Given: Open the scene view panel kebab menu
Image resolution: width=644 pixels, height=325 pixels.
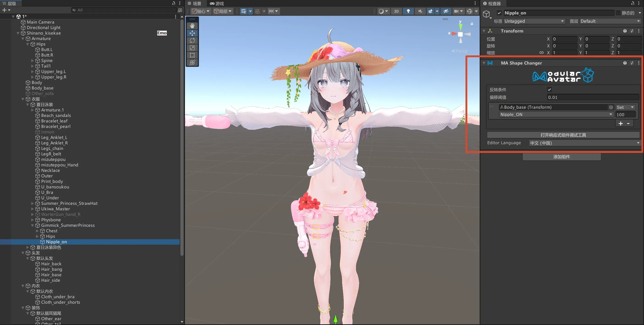Looking at the screenshot, I should coord(475,3).
